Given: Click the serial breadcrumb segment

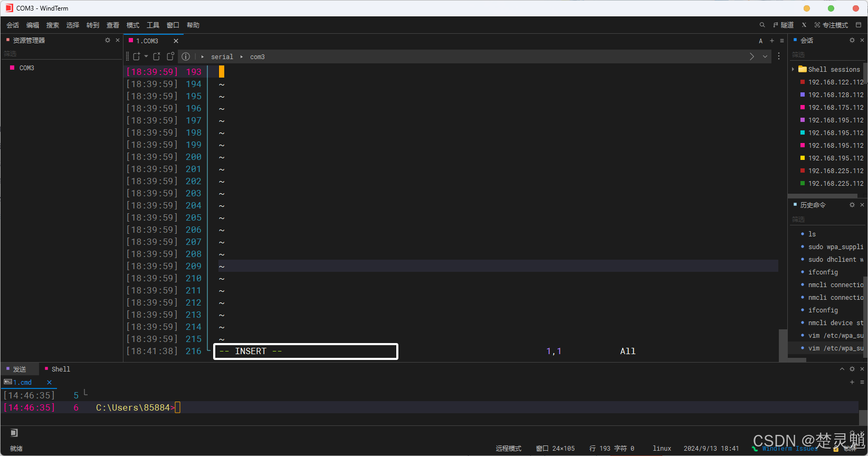Looking at the screenshot, I should pyautogui.click(x=222, y=56).
